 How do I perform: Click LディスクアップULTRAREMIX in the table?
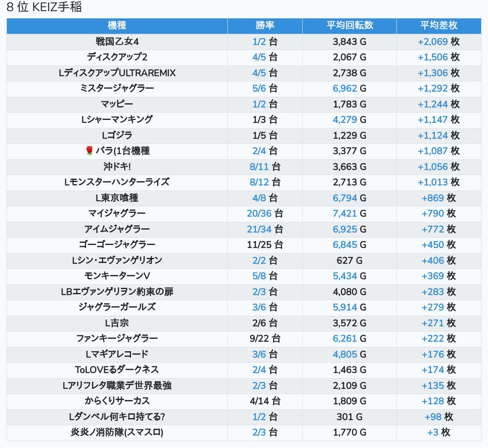pos(117,73)
